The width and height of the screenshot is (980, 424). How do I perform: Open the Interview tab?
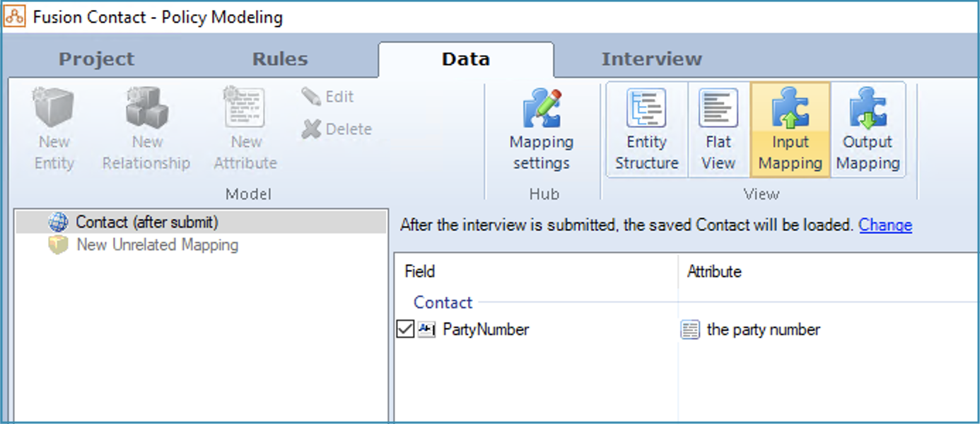(x=651, y=59)
